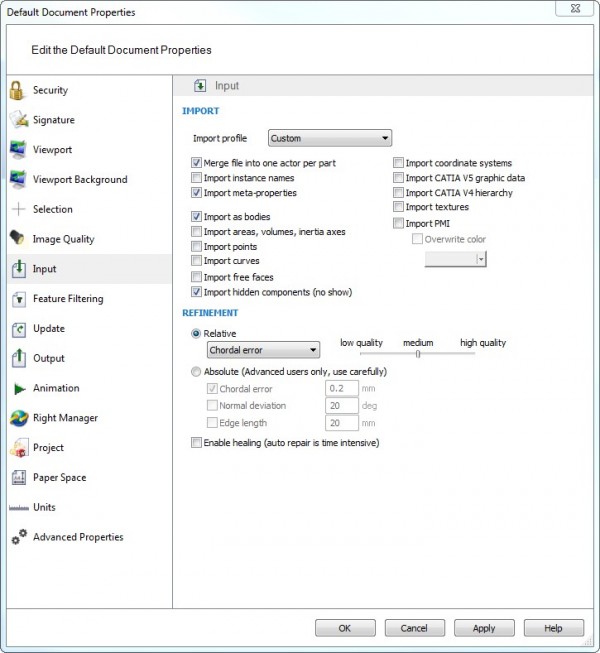This screenshot has height=653, width=600.
Task: Enable healing auto repair checkbox
Action: pyautogui.click(x=196, y=442)
